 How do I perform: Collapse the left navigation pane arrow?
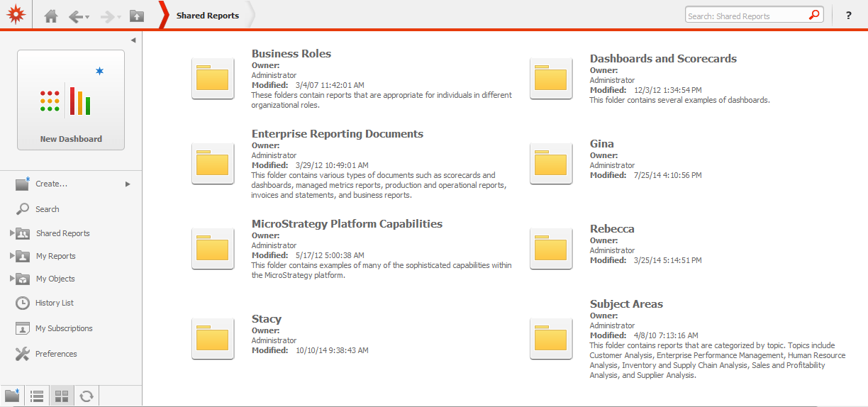(133, 40)
